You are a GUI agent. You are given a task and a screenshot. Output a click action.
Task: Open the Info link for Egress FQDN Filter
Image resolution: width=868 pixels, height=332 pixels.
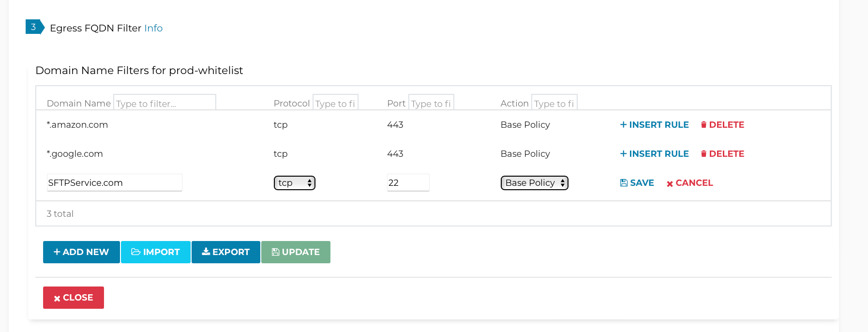click(153, 28)
